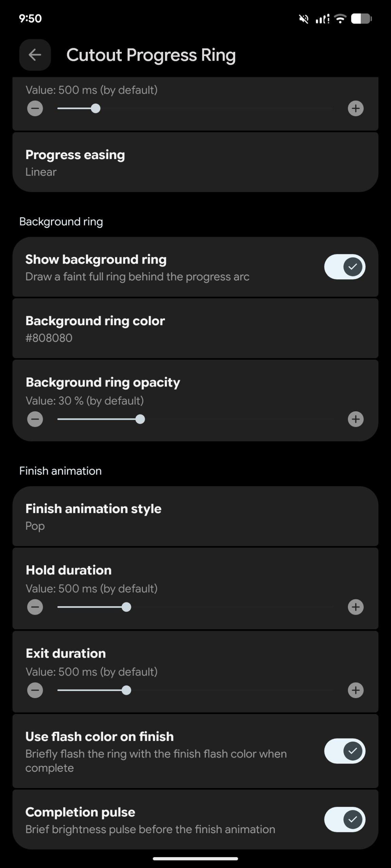Click the Exit duration slider thumb
This screenshot has width=391, height=868.
(x=126, y=690)
